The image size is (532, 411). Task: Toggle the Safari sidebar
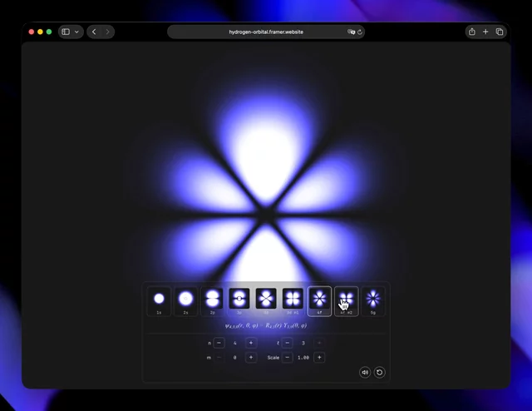pos(66,32)
